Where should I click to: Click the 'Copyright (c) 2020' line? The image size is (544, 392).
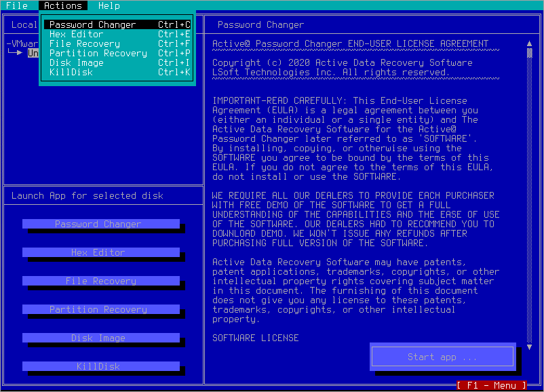tap(343, 63)
